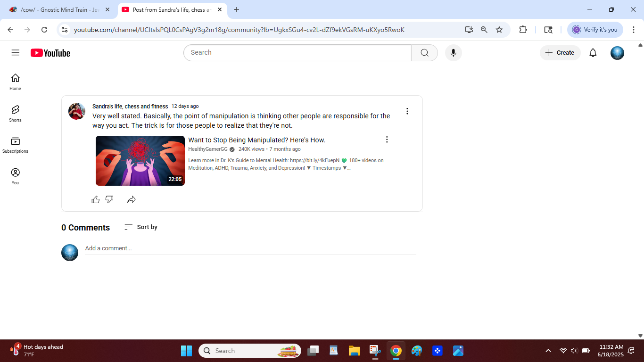Click the Verify it's you button
Screen dimensions: 644x362
(595, 30)
